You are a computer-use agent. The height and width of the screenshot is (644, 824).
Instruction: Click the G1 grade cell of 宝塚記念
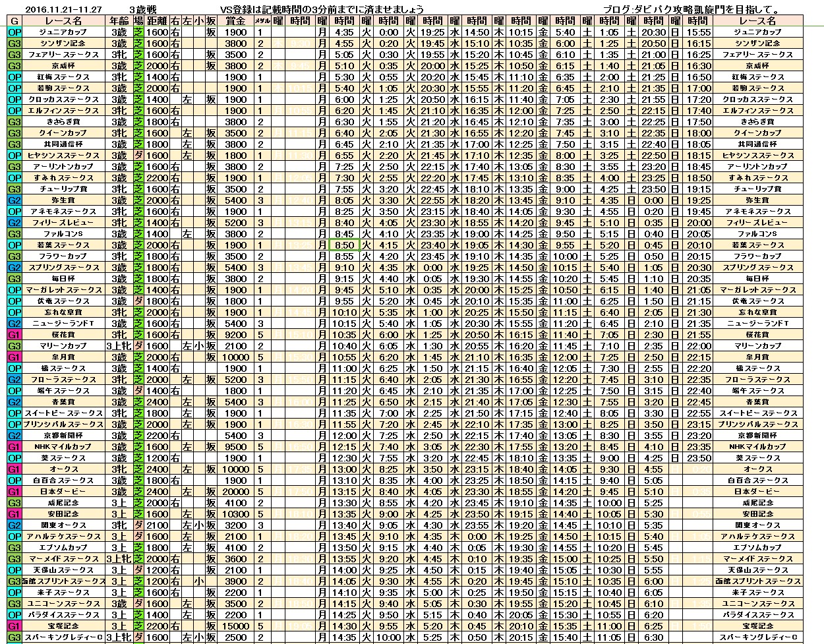point(15,626)
